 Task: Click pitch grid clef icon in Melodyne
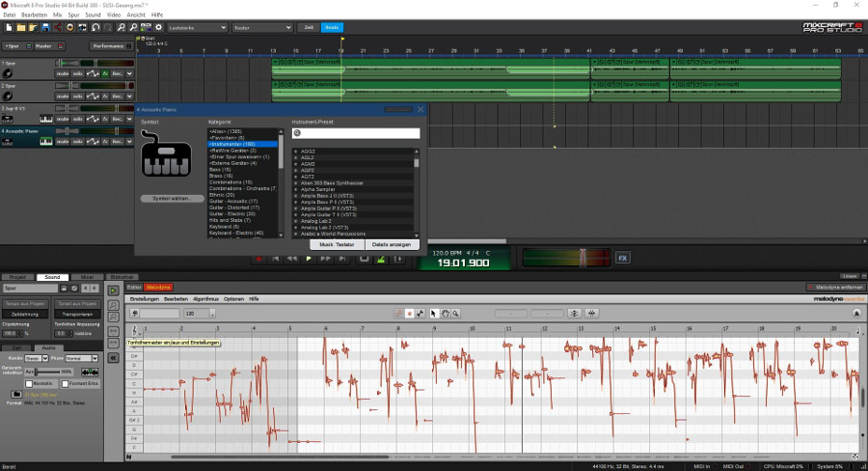tap(134, 330)
